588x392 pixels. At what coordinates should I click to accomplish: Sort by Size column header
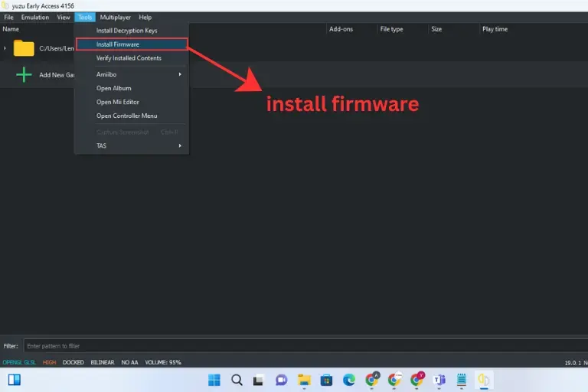436,29
